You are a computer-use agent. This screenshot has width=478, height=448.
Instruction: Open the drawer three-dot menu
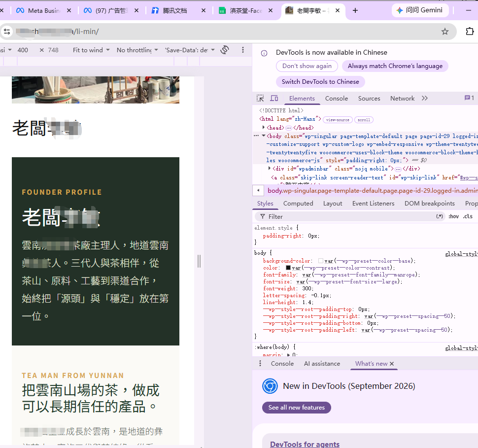(x=260, y=364)
